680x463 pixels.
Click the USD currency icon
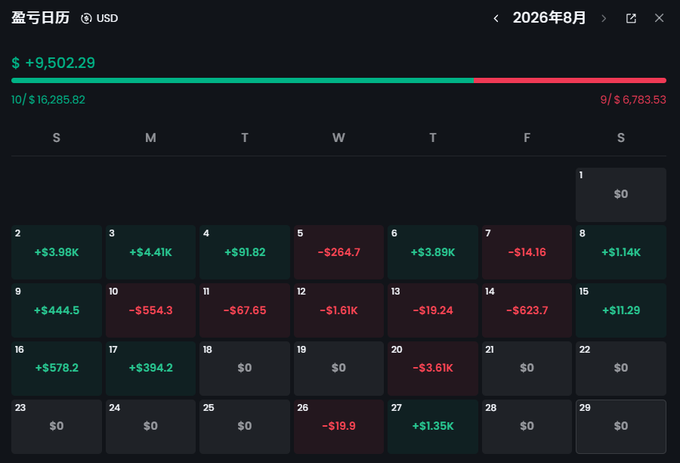(x=86, y=18)
